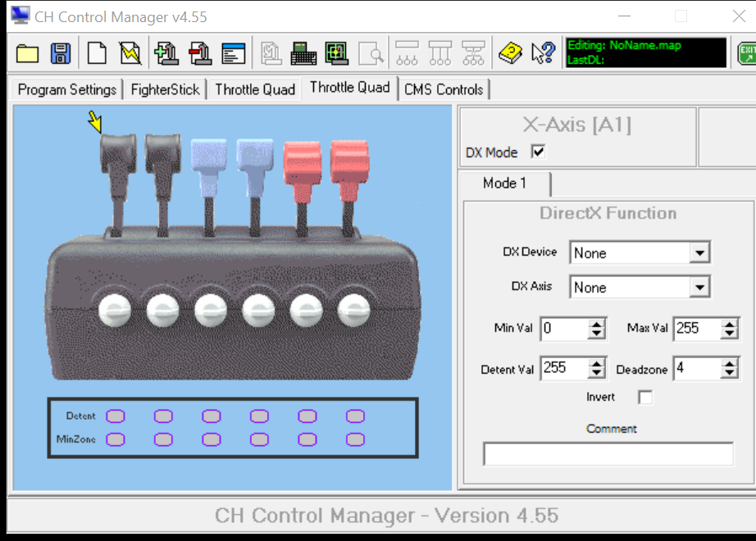
Task: Open the green crosshair calibration icon
Action: (x=336, y=53)
